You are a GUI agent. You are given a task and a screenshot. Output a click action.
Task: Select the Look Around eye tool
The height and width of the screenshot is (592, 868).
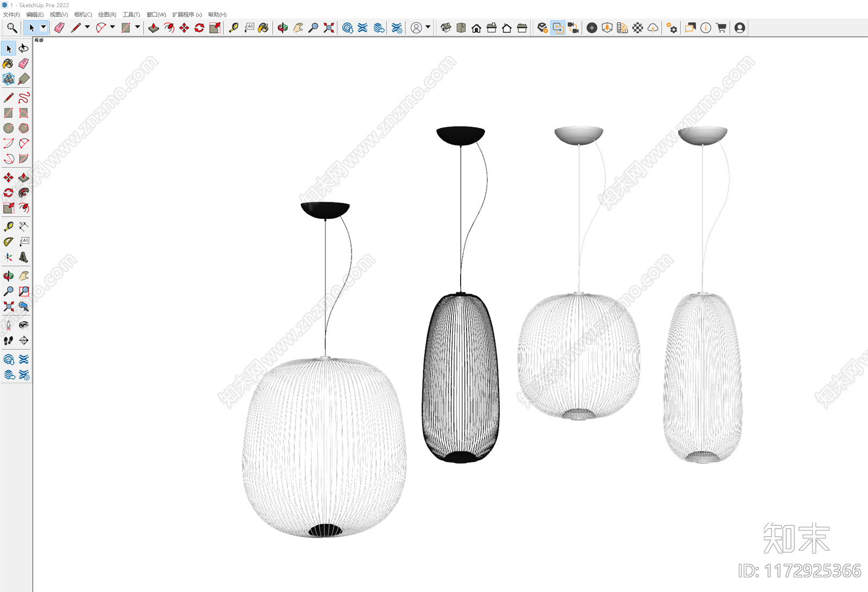23,325
